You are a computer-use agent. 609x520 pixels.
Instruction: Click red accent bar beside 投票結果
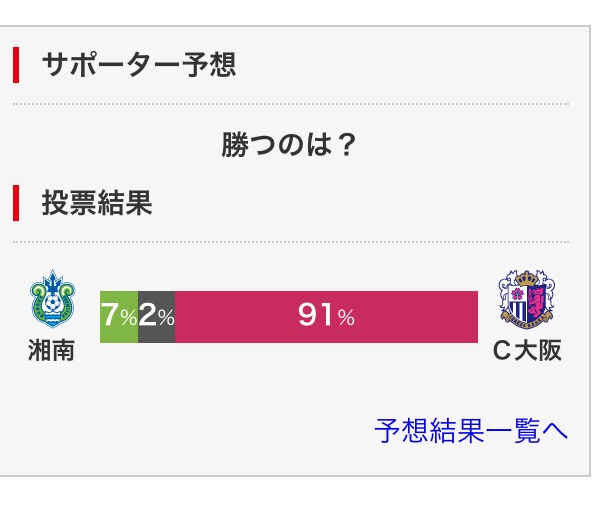(x=16, y=204)
